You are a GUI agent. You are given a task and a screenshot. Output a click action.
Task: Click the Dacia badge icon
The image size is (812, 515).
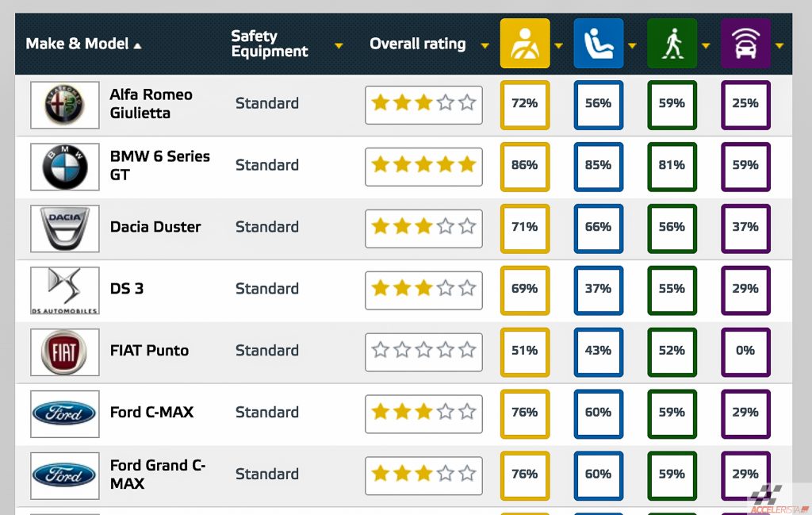[64, 229]
